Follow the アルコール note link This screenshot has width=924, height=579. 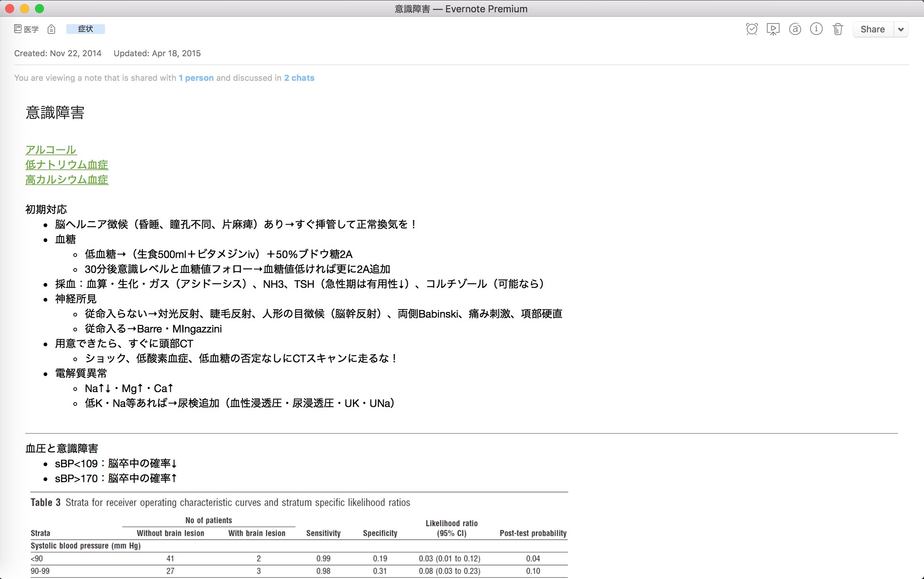[51, 150]
